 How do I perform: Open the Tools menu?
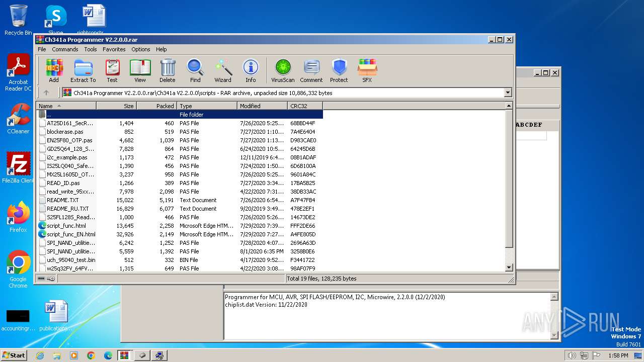pos(91,49)
